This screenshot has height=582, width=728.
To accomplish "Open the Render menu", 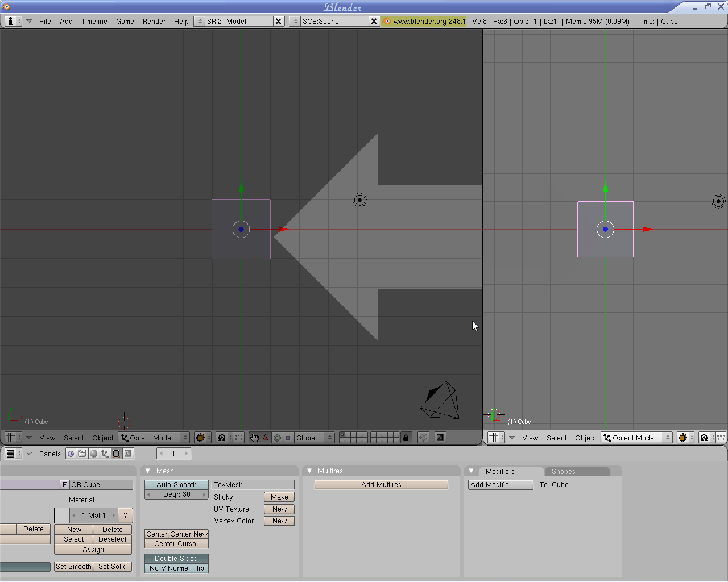I will [x=154, y=22].
